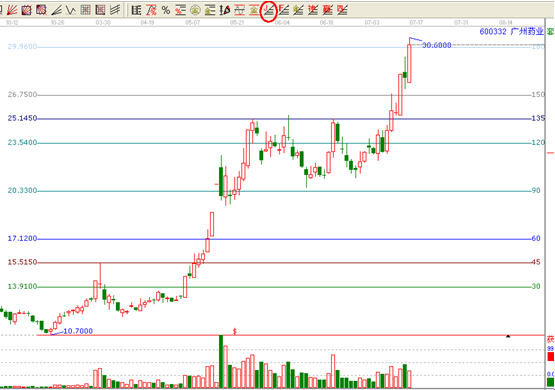Image resolution: width=555 pixels, height=390 pixels.
Task: Click the 600332 stock title label
Action: click(511, 31)
